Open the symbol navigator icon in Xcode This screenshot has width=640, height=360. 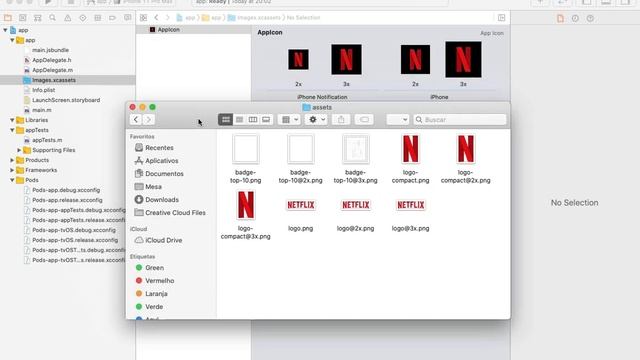pyautogui.click(x=38, y=18)
